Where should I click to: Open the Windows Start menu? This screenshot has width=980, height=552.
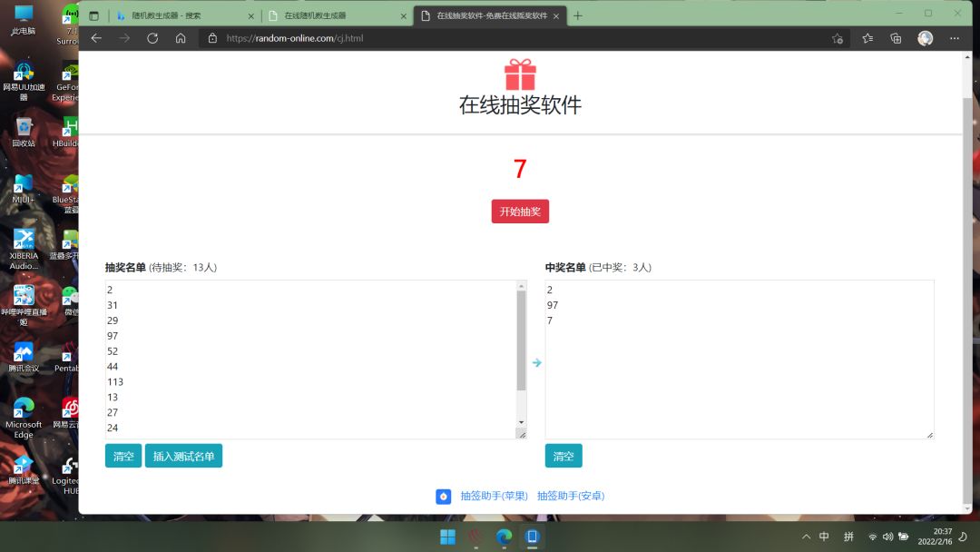(x=447, y=537)
